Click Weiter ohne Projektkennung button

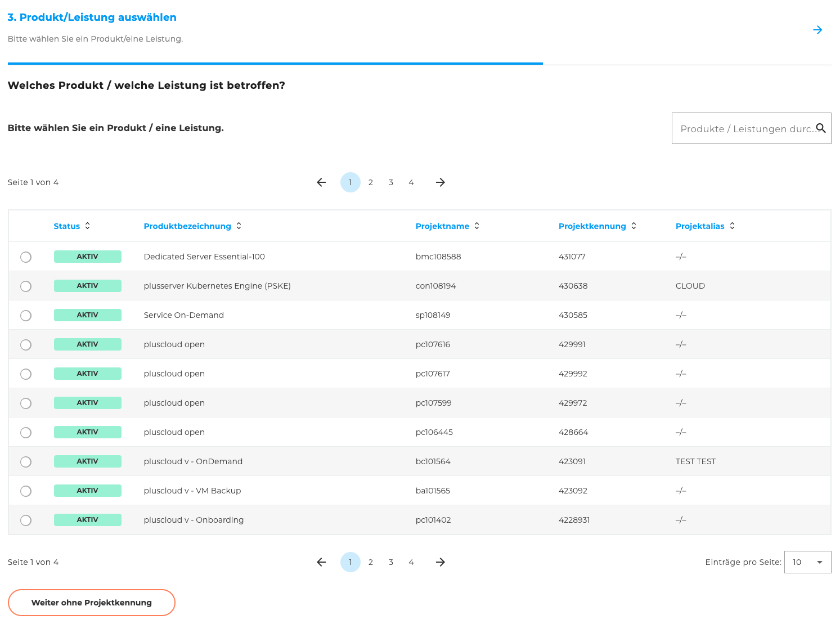(x=92, y=603)
